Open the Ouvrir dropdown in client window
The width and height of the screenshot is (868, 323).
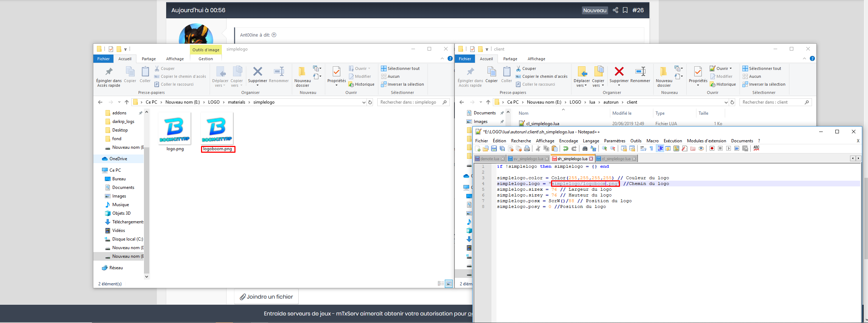pyautogui.click(x=731, y=68)
